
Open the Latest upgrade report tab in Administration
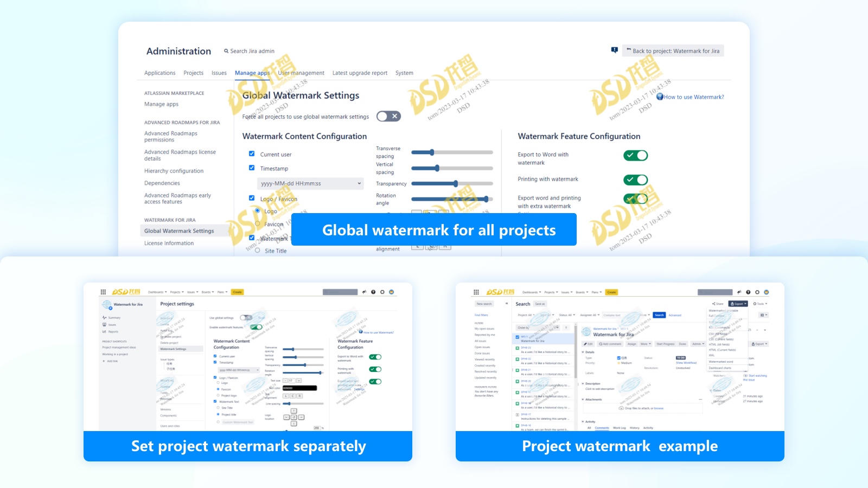pos(360,73)
